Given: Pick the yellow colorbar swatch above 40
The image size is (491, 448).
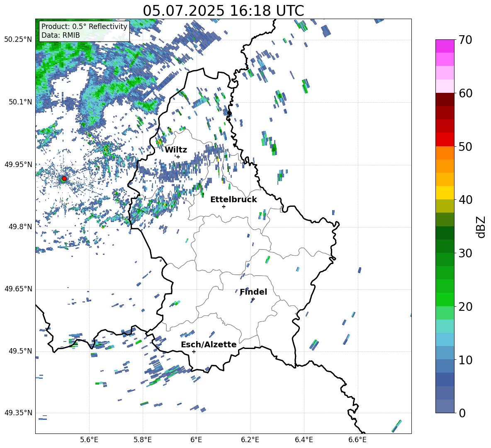Looking at the screenshot, I should (445, 193).
